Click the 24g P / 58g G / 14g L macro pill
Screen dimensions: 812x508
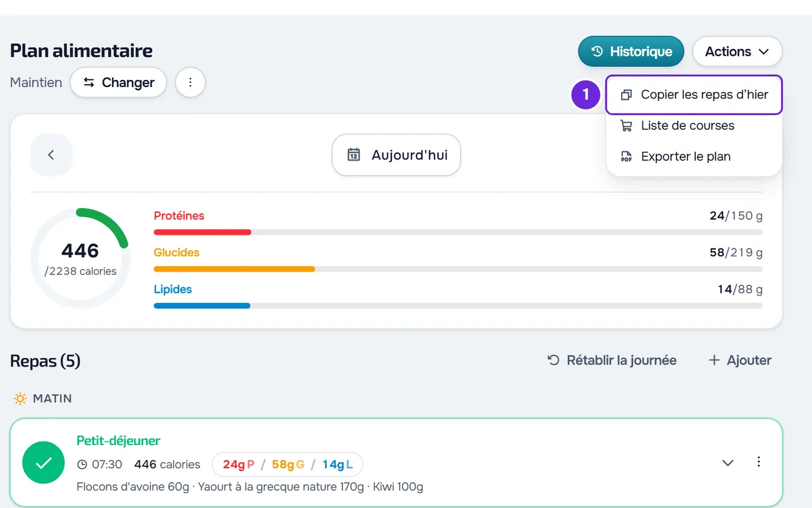[288, 464]
